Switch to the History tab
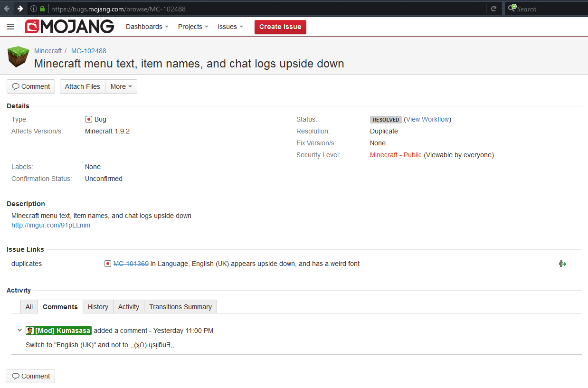Viewport: 588px width, 388px height. [x=98, y=307]
